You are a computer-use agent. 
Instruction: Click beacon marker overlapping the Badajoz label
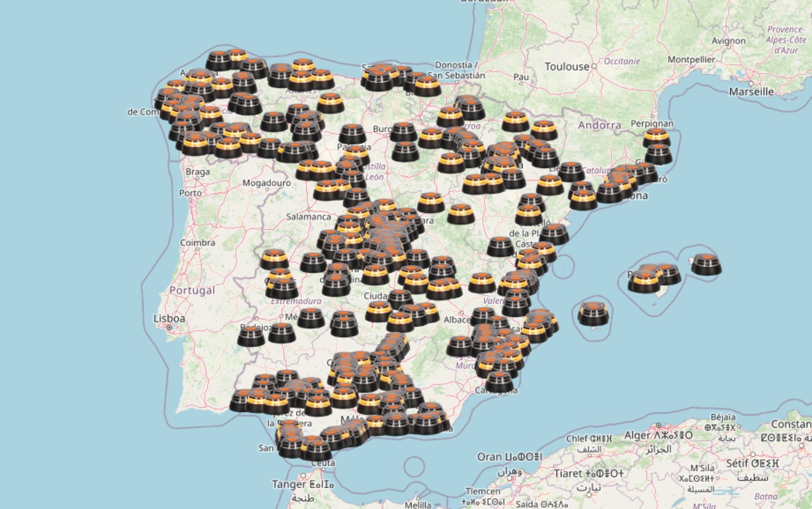pos(251,336)
